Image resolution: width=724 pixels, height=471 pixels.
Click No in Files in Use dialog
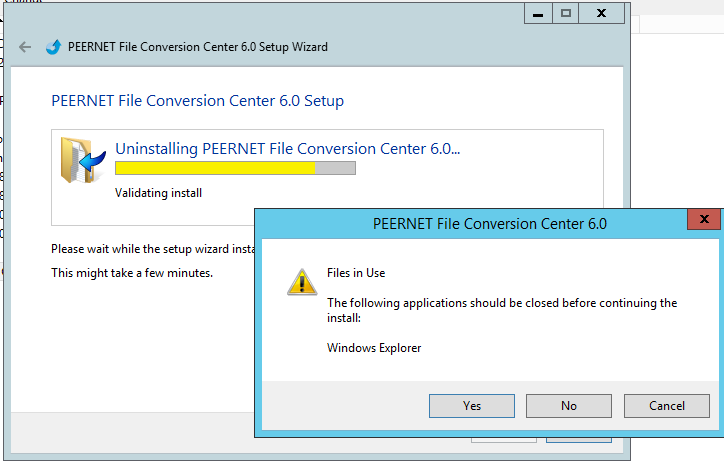coord(569,406)
